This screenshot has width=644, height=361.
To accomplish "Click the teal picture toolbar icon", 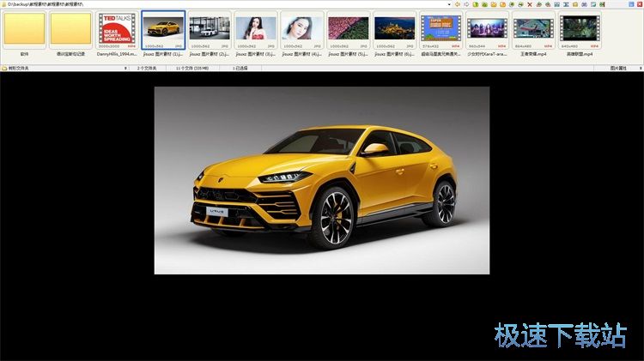I will pyautogui.click(x=593, y=4).
